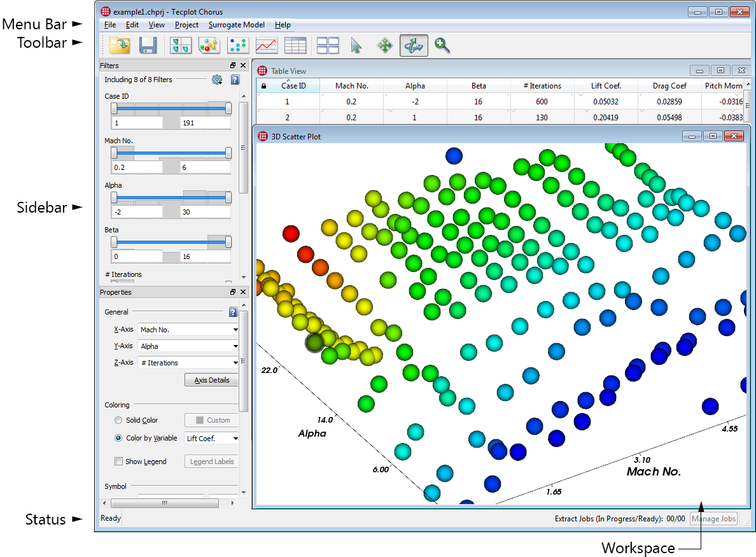Click the Case ID minimum value field
This screenshot has width=756, height=557.
[137, 123]
